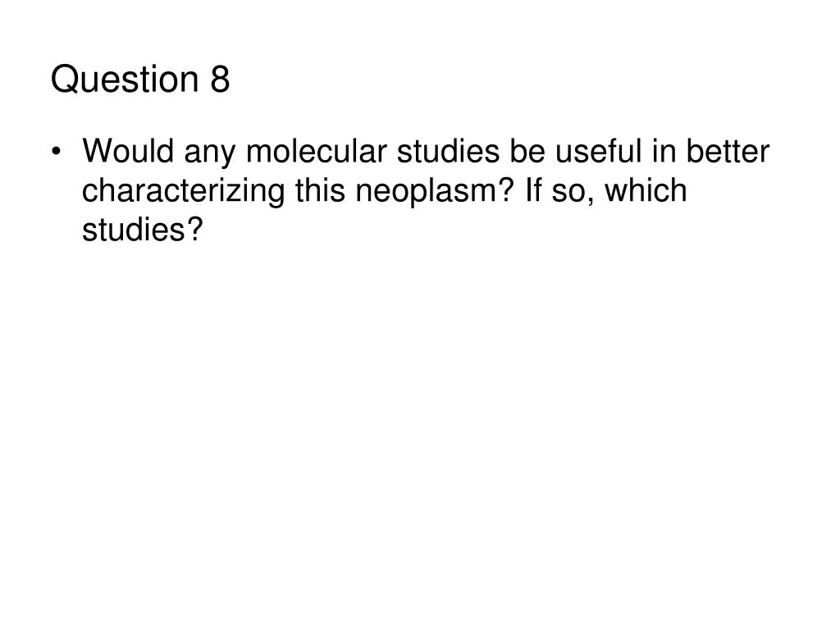Select the word "molecular"

point(316,151)
